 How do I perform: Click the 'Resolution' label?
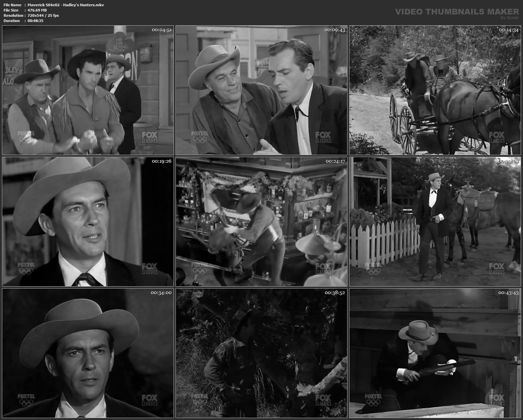coord(13,15)
